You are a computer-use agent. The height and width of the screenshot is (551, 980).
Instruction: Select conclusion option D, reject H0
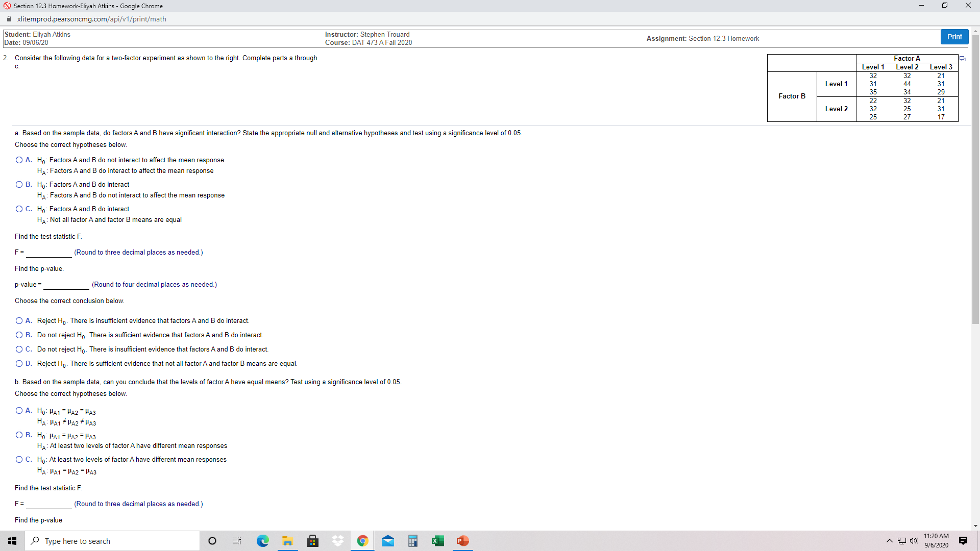click(19, 364)
